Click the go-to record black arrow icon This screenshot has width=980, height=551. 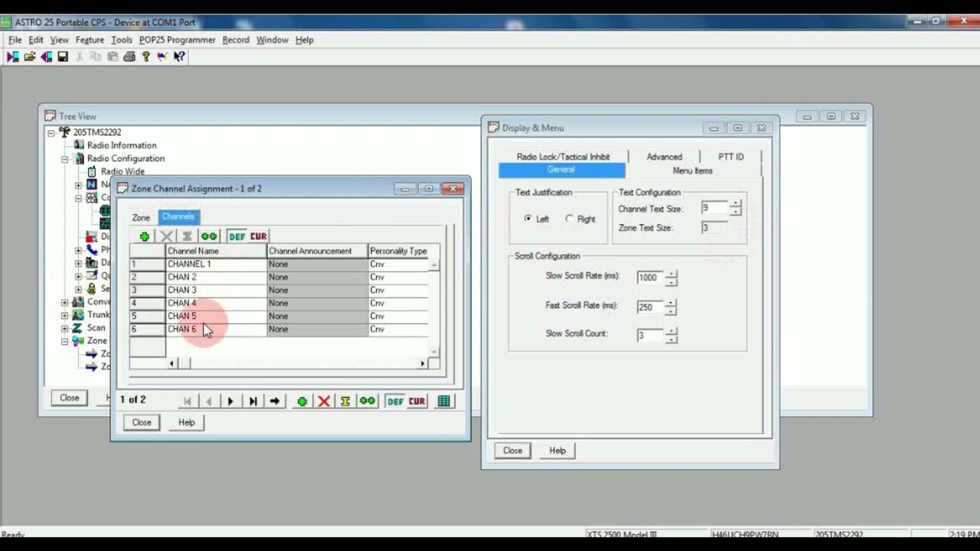[x=275, y=401]
